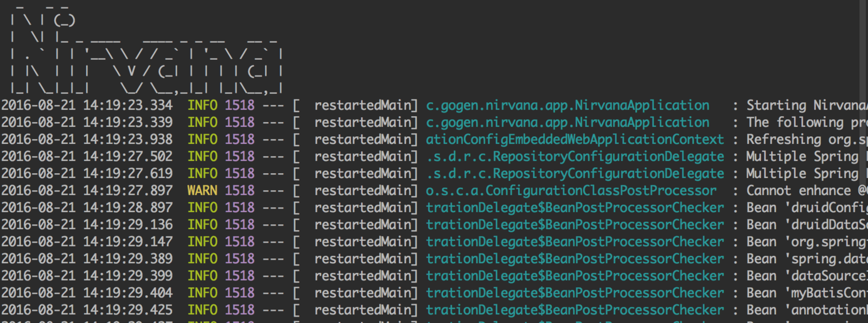868x323 pixels.
Task: Click the o.s.c.a.ConfigurationClassPostProcessor logger name
Action: click(571, 191)
